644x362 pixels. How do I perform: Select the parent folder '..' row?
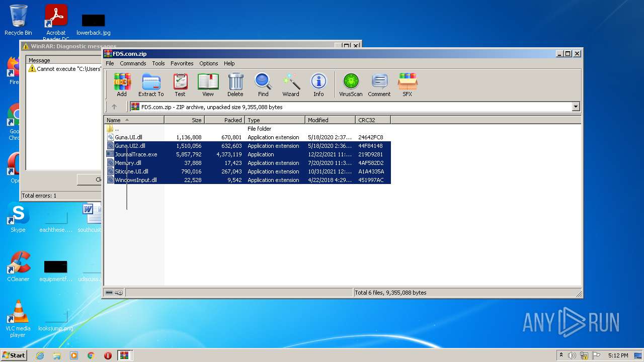pos(248,129)
